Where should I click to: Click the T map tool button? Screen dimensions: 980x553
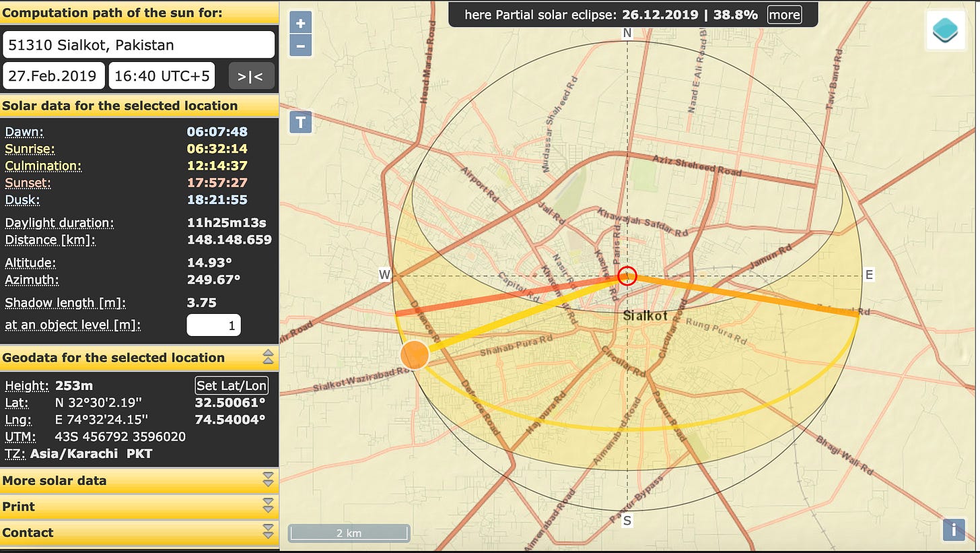click(x=300, y=122)
